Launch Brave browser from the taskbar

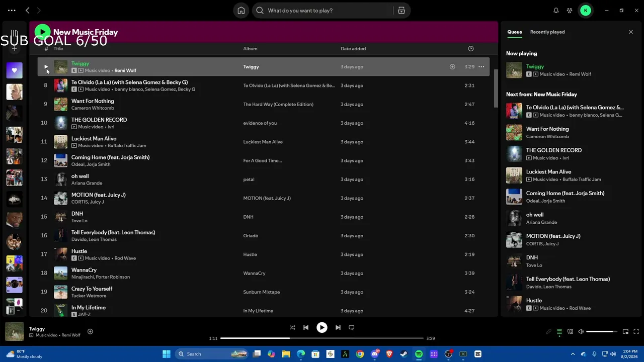pyautogui.click(x=389, y=354)
